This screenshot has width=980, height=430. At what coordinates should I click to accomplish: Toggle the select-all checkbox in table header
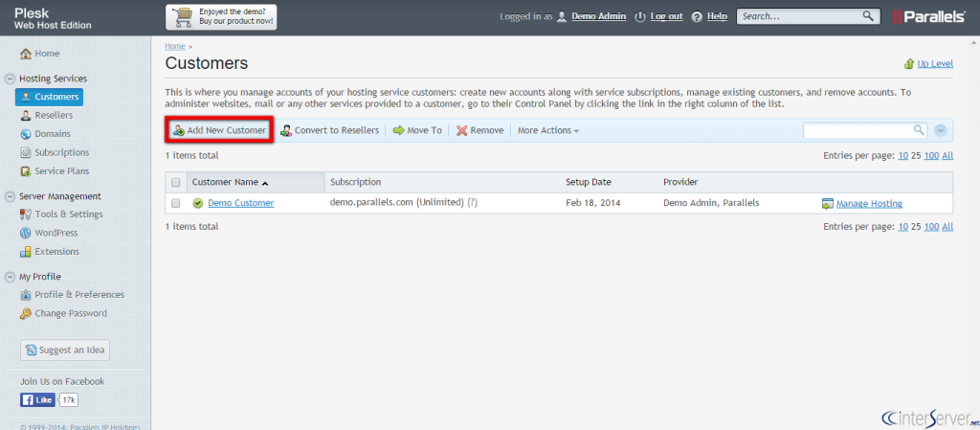[176, 183]
